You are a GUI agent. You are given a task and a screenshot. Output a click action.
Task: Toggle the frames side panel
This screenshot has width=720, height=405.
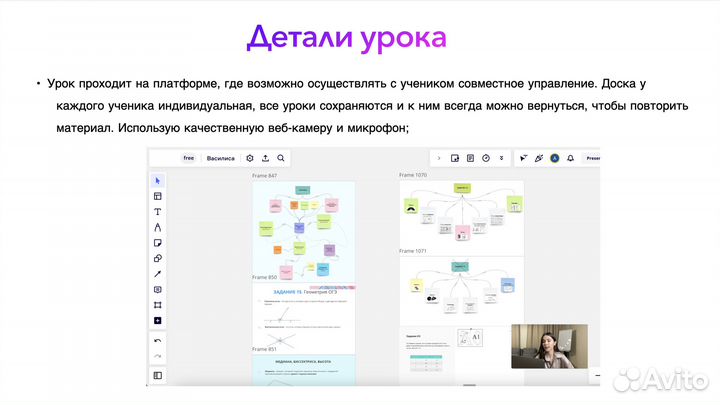[x=158, y=376]
